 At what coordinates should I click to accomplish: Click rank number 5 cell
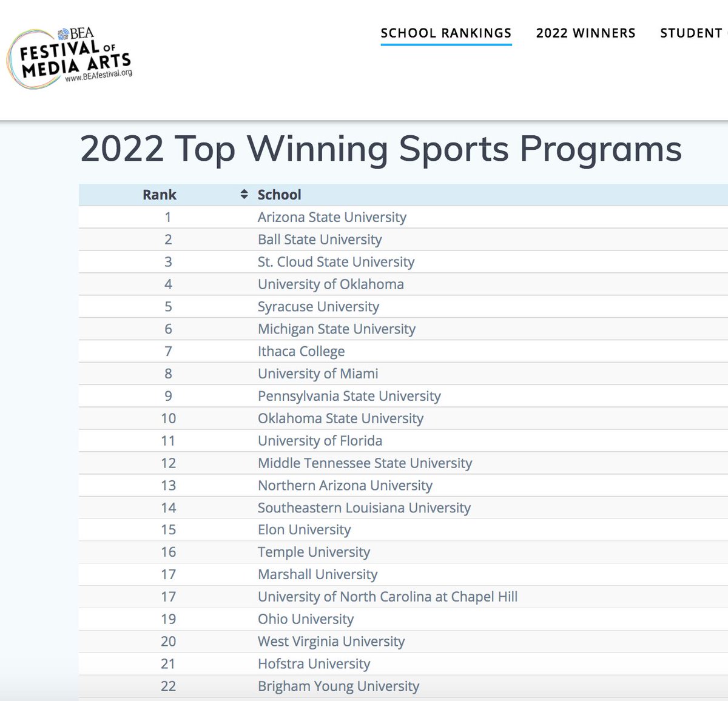(x=168, y=307)
